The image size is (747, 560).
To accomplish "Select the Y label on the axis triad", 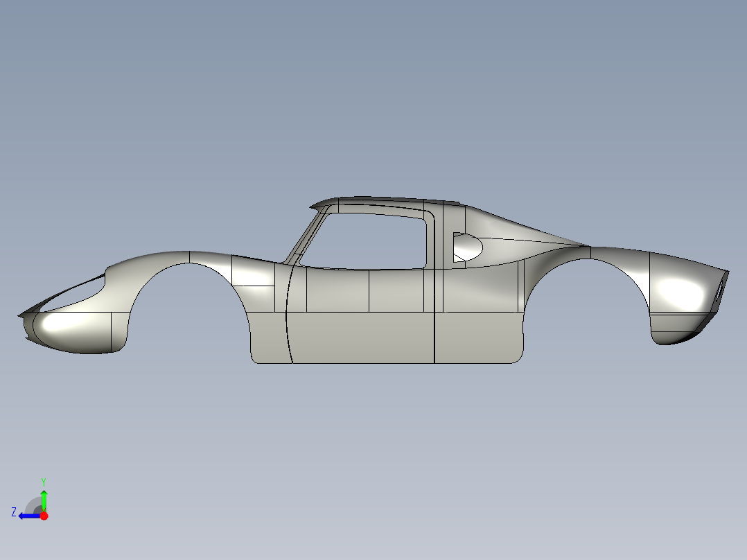I will coord(43,480).
